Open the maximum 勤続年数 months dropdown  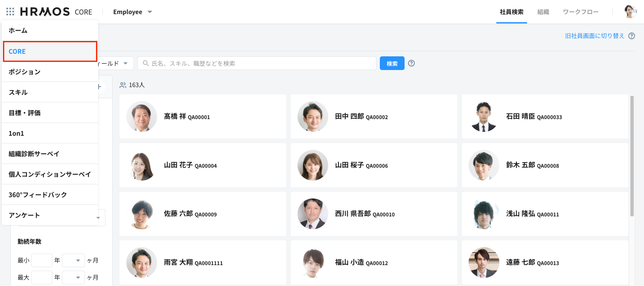point(73,277)
